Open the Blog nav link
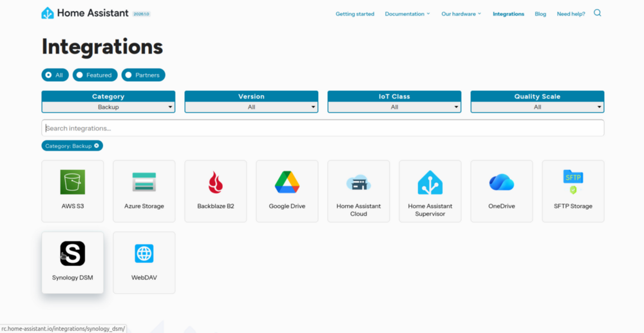The width and height of the screenshot is (644, 333). pyautogui.click(x=540, y=14)
